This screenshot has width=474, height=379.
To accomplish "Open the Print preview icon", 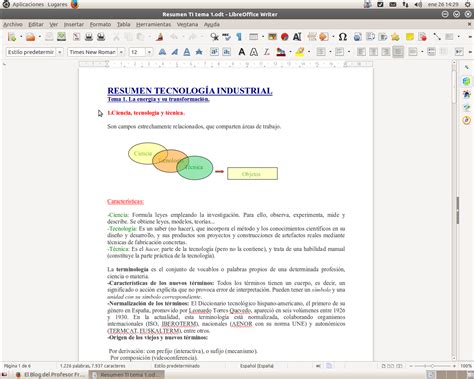I will click(x=101, y=37).
